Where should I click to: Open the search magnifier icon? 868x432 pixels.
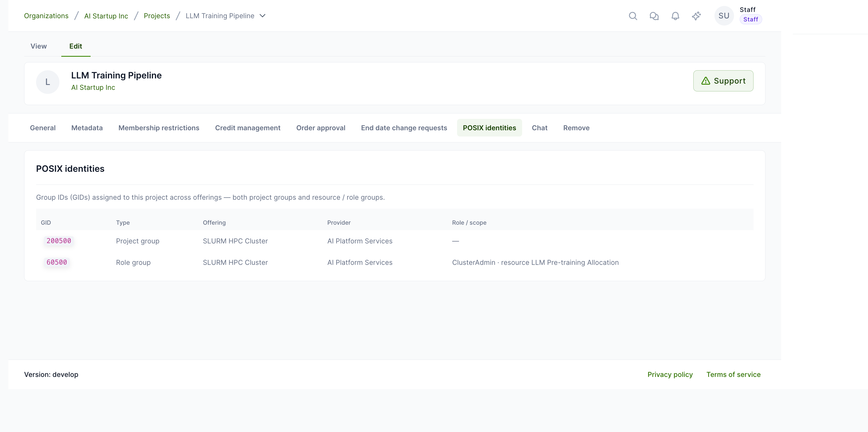tap(633, 16)
